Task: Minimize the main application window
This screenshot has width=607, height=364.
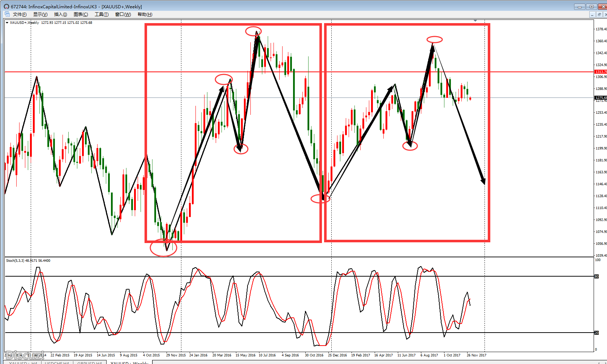Action: click(x=580, y=6)
